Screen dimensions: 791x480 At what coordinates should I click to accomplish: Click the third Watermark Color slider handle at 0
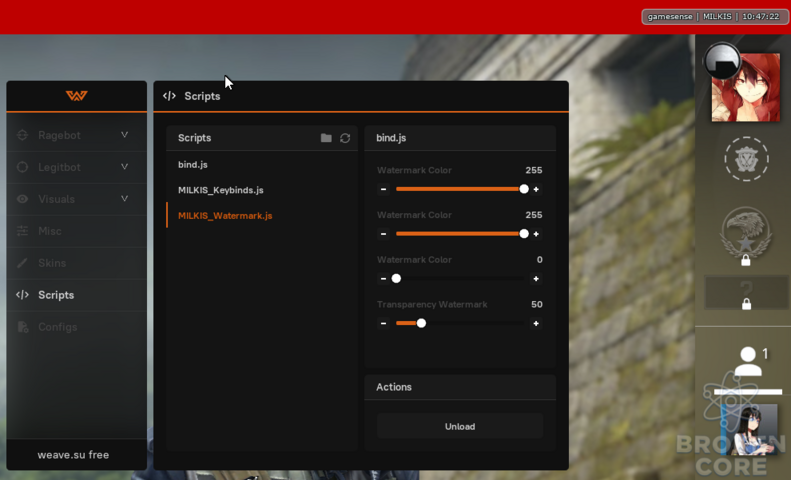397,278
